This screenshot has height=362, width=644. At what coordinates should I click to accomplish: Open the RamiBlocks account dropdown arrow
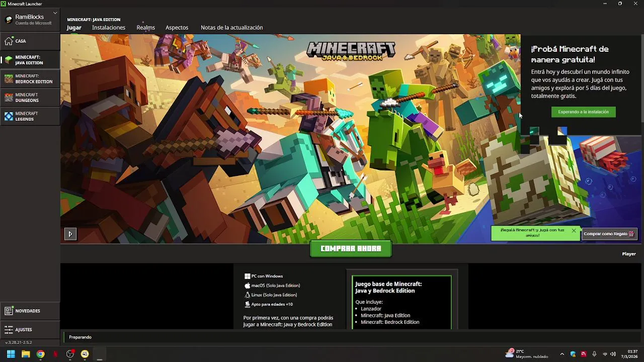(x=55, y=13)
